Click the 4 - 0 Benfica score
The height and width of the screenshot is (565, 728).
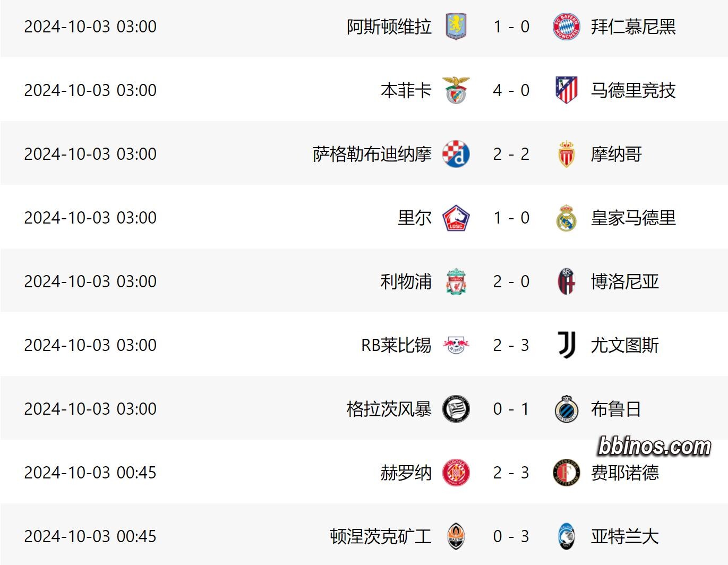(x=511, y=90)
